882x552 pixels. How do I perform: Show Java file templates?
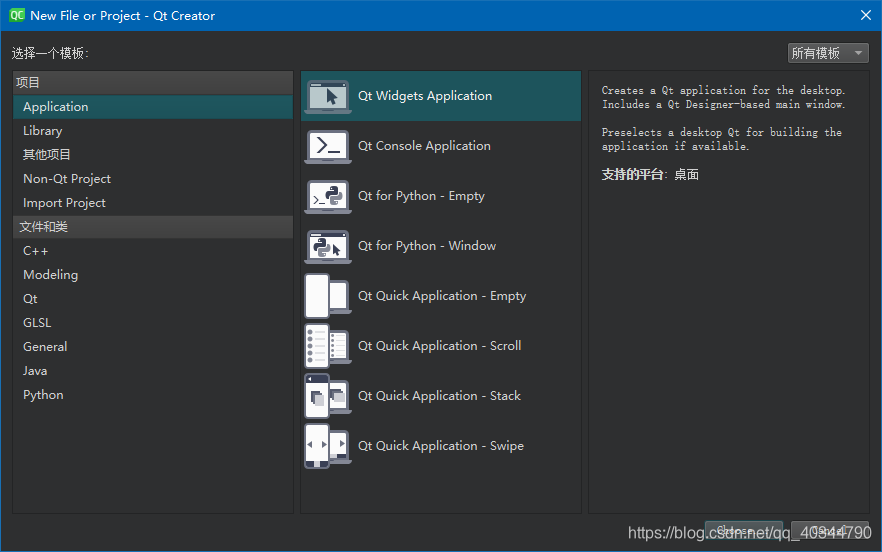coord(152,371)
